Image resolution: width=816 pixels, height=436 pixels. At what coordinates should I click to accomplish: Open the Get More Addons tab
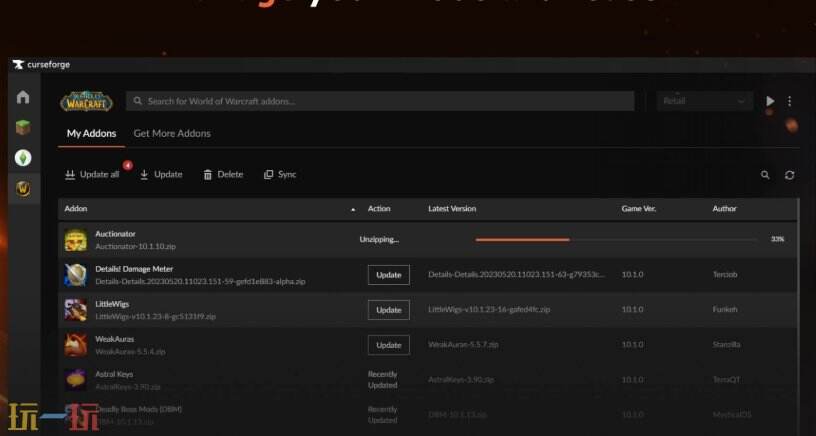[x=172, y=133]
